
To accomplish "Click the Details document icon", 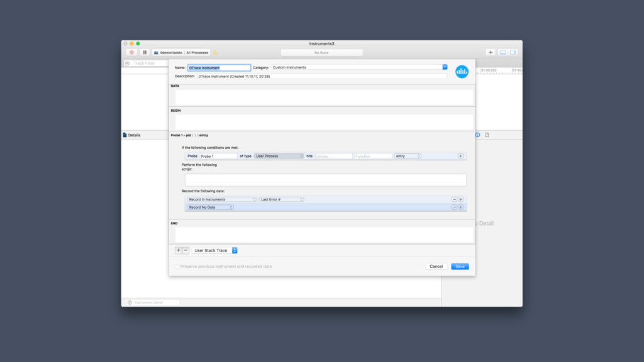I will (125, 135).
